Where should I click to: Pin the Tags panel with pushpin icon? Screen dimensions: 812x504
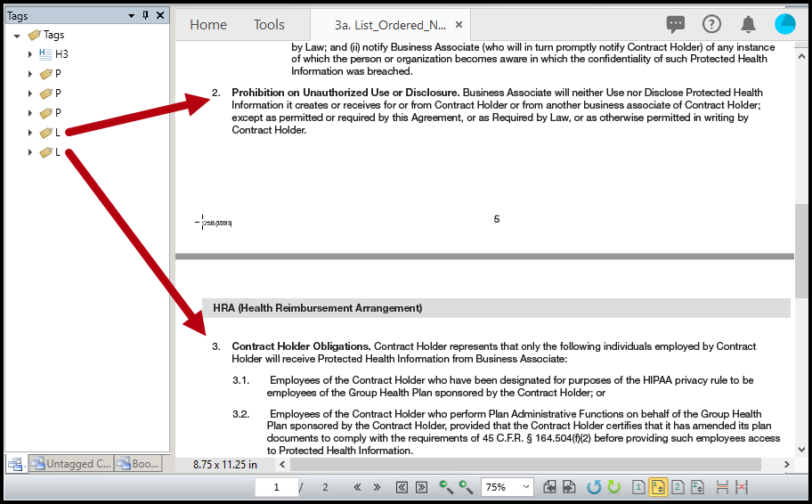145,15
